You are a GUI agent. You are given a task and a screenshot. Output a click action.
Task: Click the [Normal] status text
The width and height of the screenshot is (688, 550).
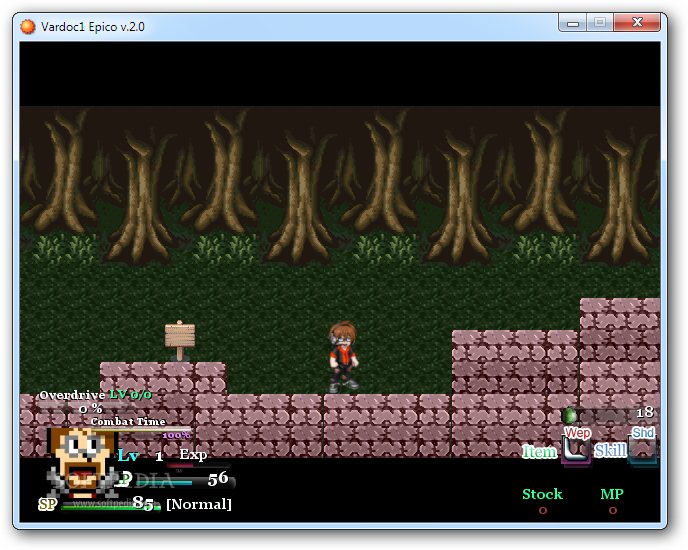[x=199, y=504]
